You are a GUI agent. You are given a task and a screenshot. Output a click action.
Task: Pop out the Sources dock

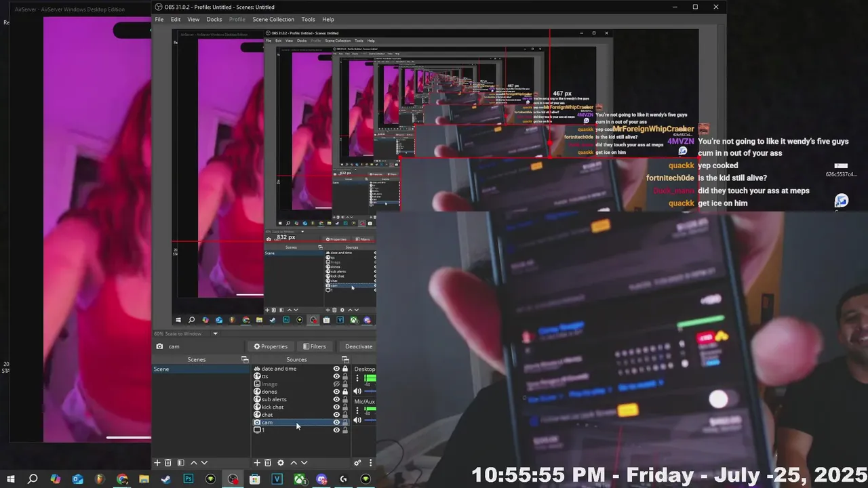tap(344, 359)
